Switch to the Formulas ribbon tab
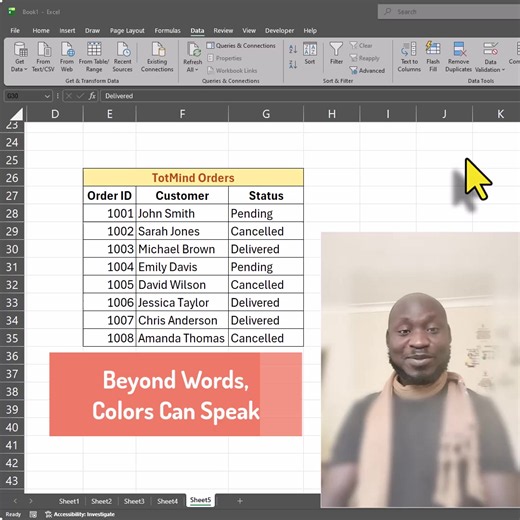This screenshot has width=520, height=520. (x=167, y=31)
